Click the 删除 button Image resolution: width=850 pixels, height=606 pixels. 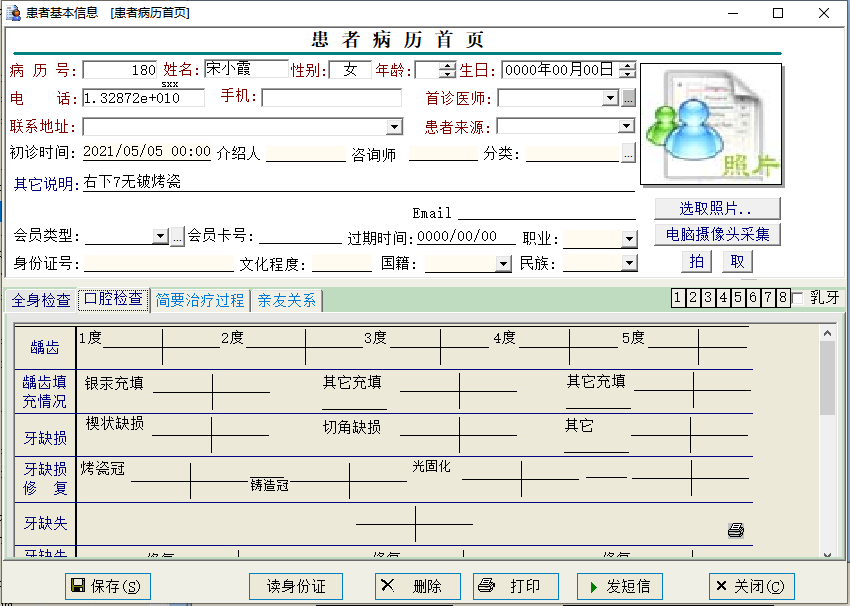[417, 586]
